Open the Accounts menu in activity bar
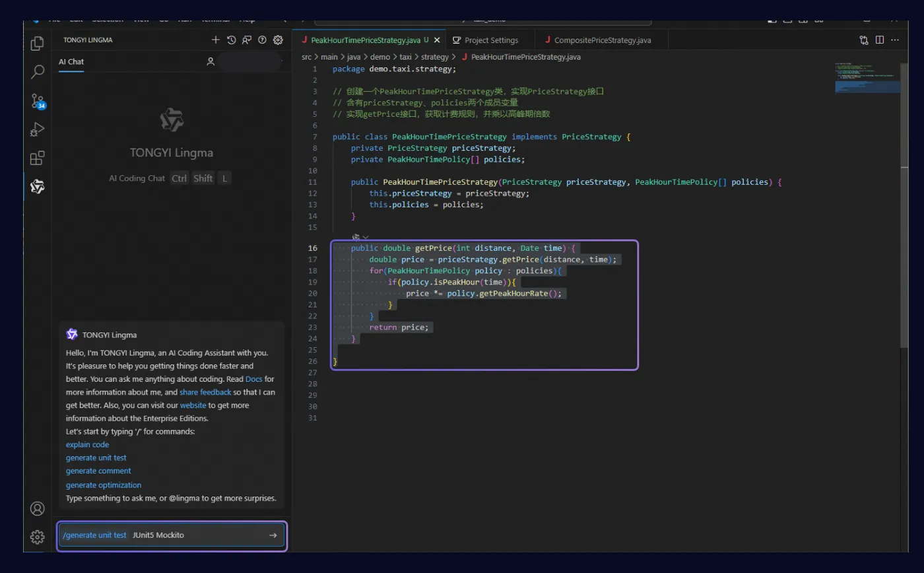Viewport: 924px width, 573px height. click(38, 508)
